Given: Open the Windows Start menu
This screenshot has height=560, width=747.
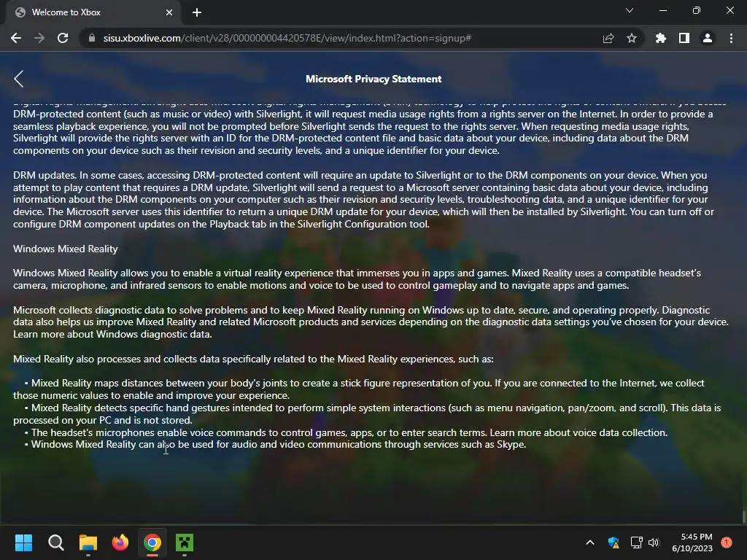Looking at the screenshot, I should pyautogui.click(x=23, y=542).
